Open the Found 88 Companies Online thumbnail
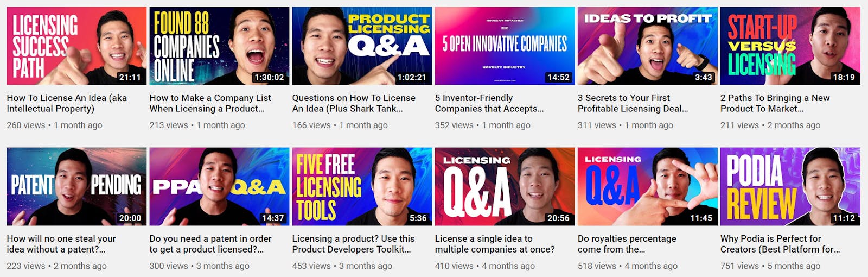868x277 pixels. click(219, 46)
